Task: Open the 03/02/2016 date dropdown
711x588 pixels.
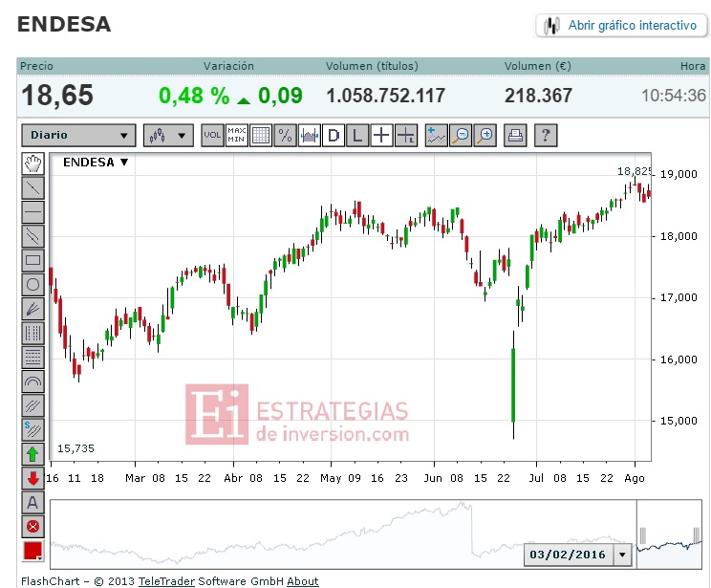Action: (622, 555)
